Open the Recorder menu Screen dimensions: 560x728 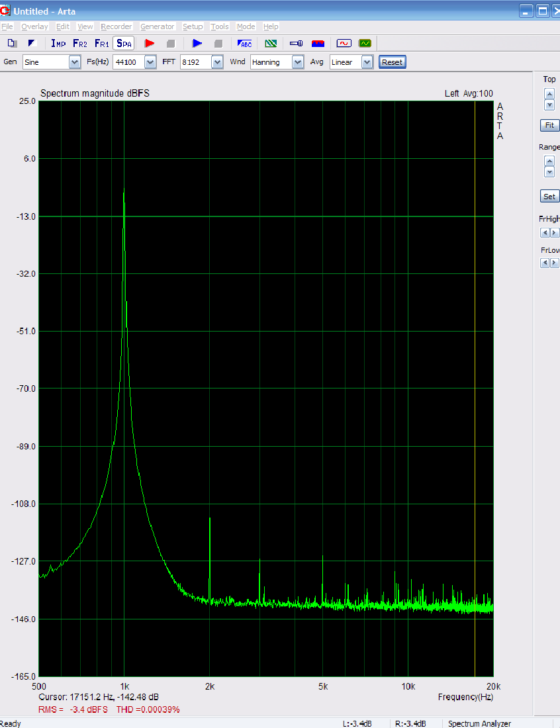(116, 26)
